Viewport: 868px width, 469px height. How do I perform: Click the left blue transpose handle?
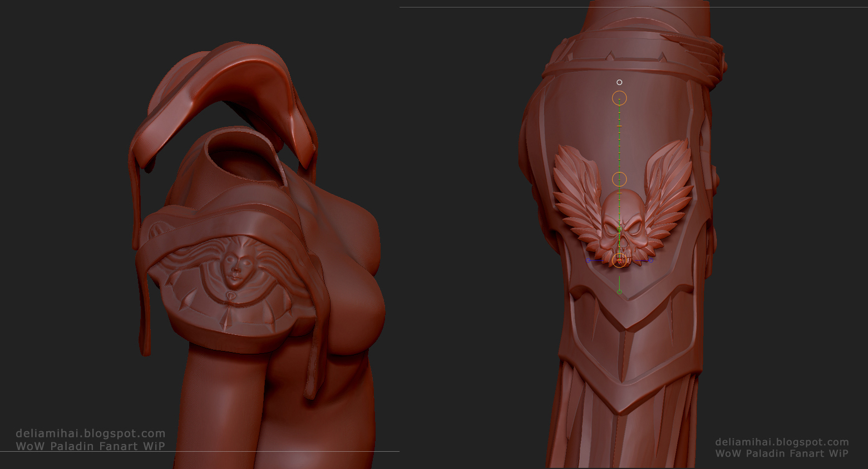tap(589, 260)
